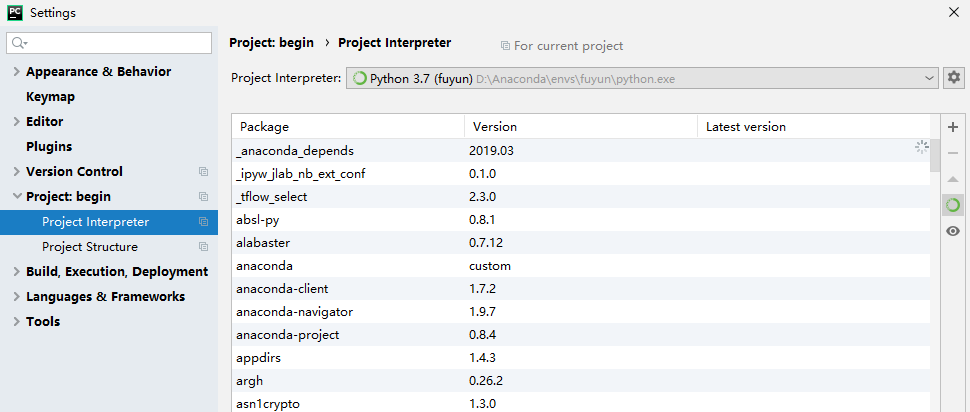This screenshot has width=970, height=412.
Task: Click the PyCharm logo in title bar
Action: [x=15, y=12]
